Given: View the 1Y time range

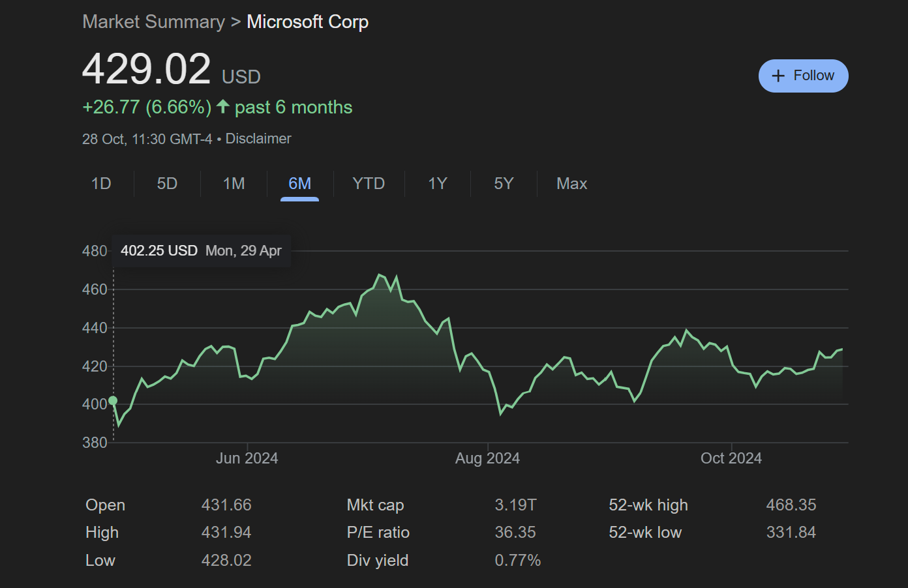Looking at the screenshot, I should point(437,184).
